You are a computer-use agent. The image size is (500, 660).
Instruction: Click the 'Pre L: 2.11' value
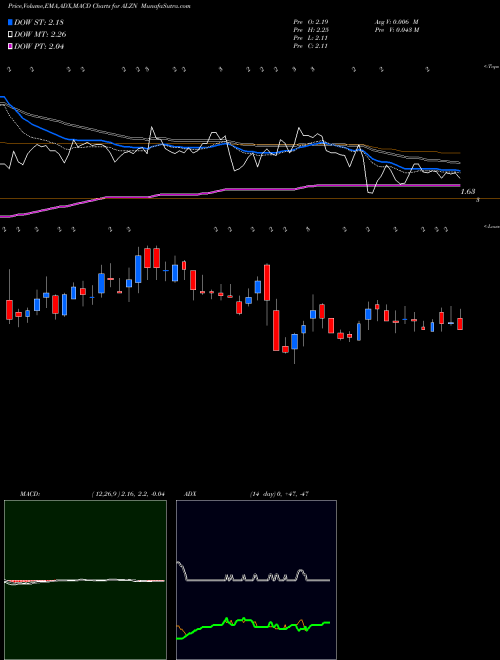(311, 38)
